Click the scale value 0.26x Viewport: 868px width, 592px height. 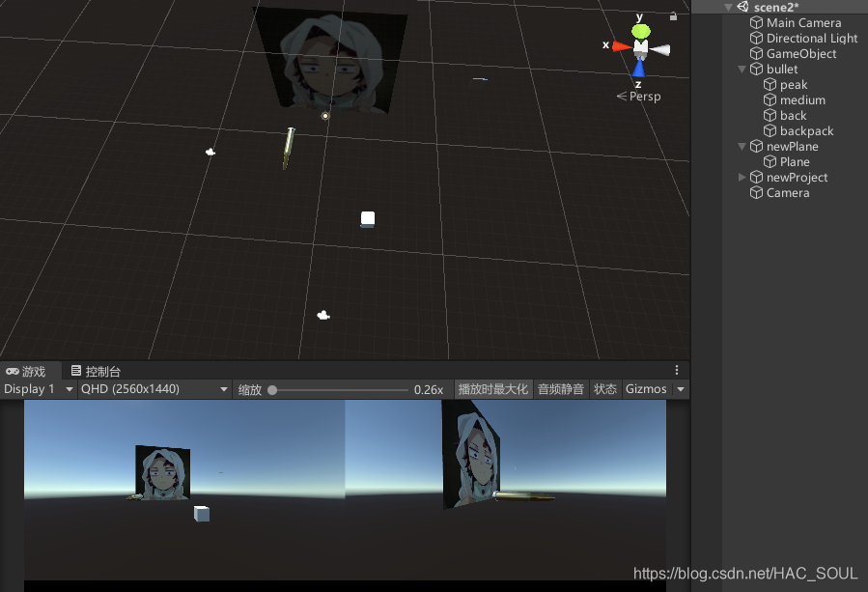429,390
